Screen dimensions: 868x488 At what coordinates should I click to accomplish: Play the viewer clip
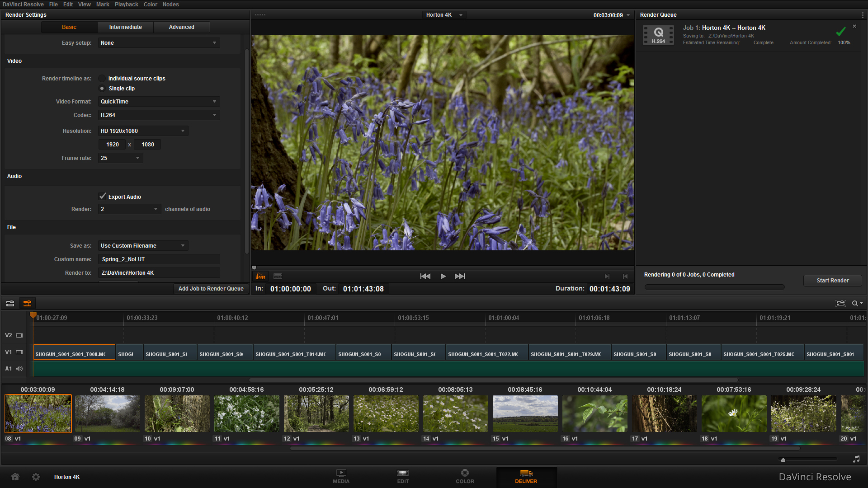[x=443, y=276]
